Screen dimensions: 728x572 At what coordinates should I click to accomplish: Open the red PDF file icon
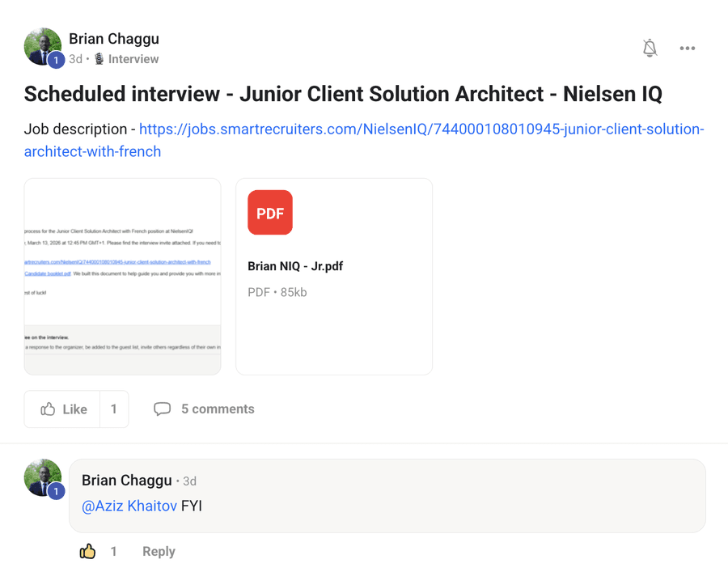click(270, 212)
